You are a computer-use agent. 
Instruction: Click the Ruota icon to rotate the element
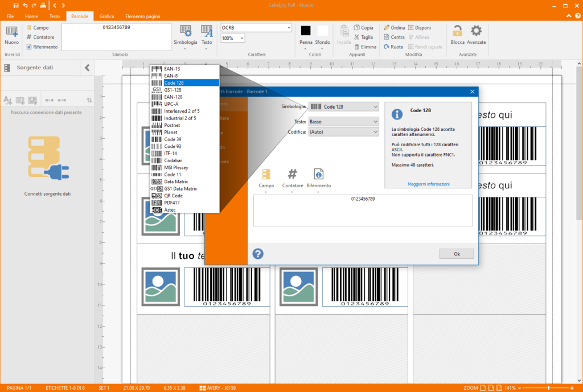coord(388,47)
